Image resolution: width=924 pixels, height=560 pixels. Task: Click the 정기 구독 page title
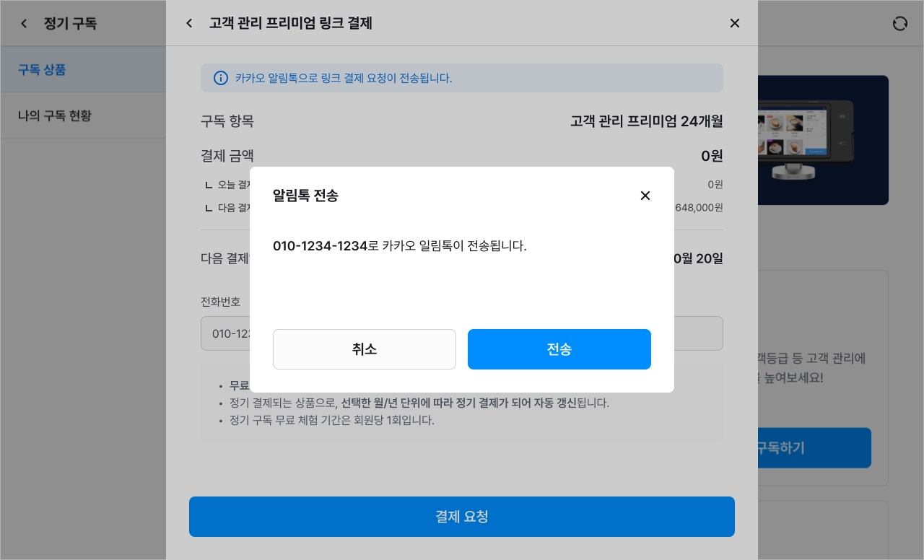click(70, 23)
